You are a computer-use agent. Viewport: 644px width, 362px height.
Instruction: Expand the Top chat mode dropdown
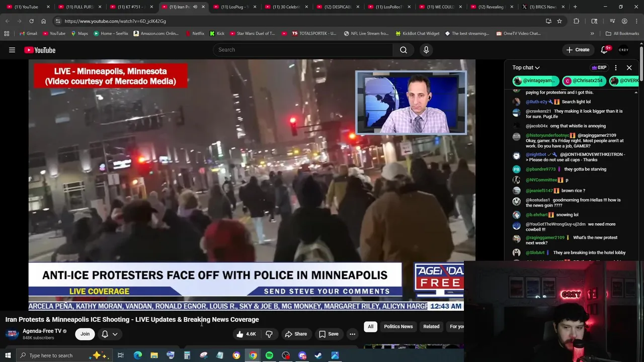[526, 67]
